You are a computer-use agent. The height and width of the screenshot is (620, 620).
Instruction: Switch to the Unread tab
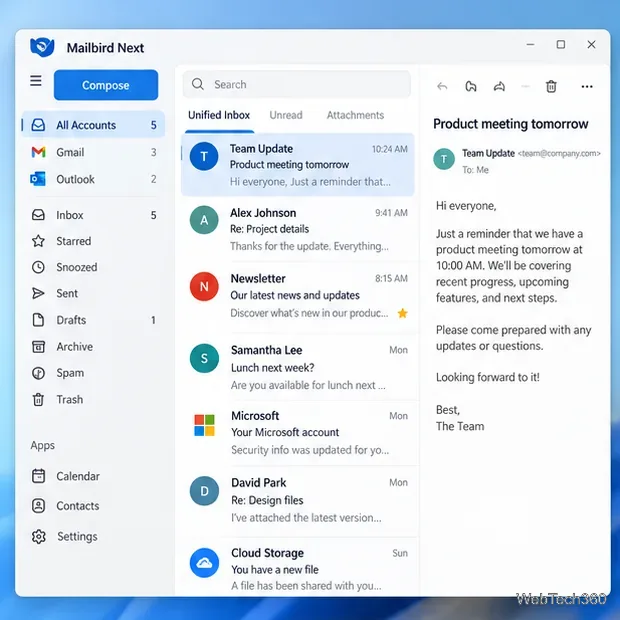click(x=286, y=115)
